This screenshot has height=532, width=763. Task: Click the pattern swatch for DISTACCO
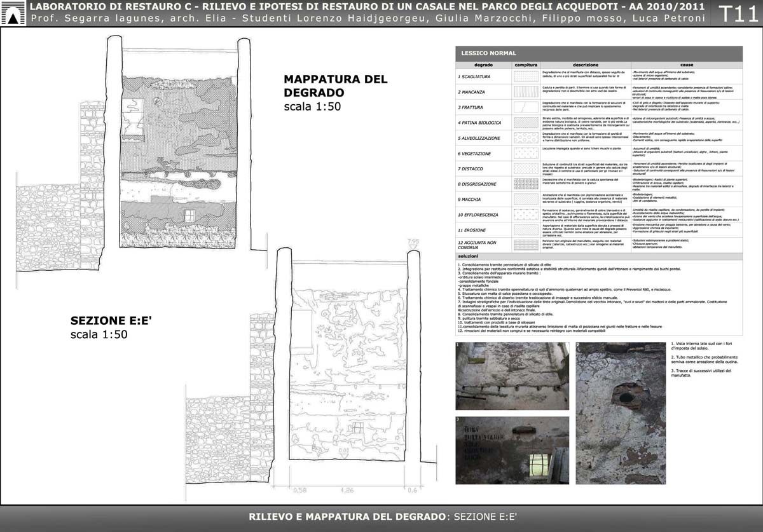tap(526, 168)
